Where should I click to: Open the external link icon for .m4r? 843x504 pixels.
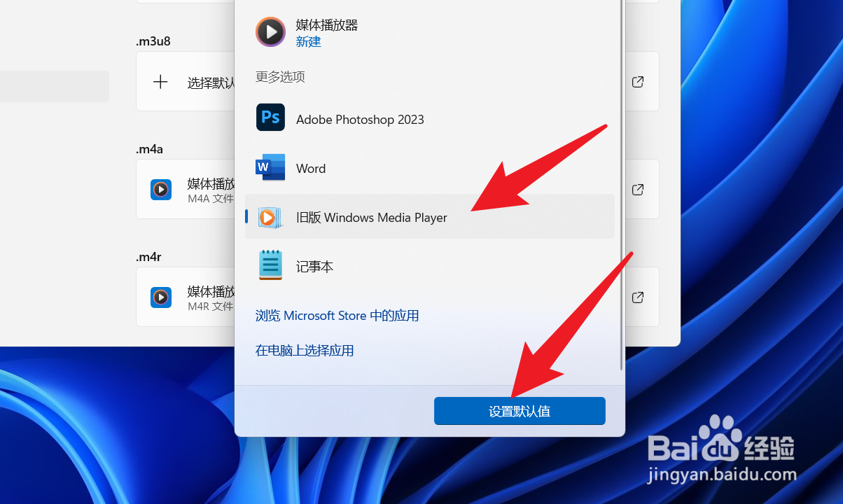638,297
